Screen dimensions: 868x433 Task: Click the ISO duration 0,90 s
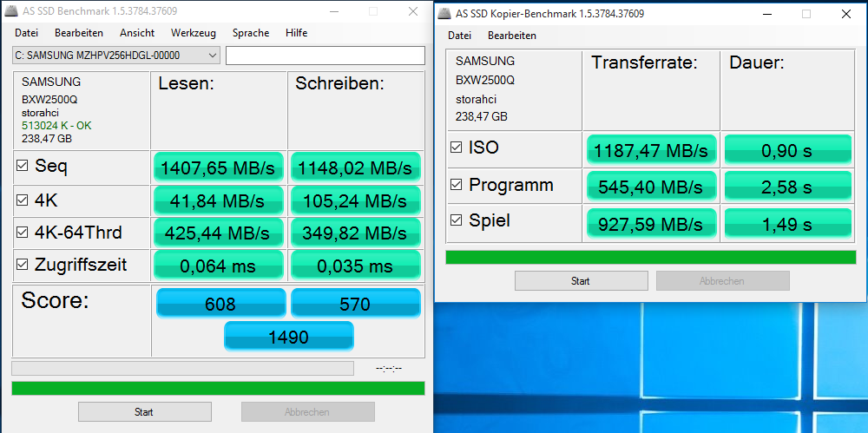click(788, 149)
